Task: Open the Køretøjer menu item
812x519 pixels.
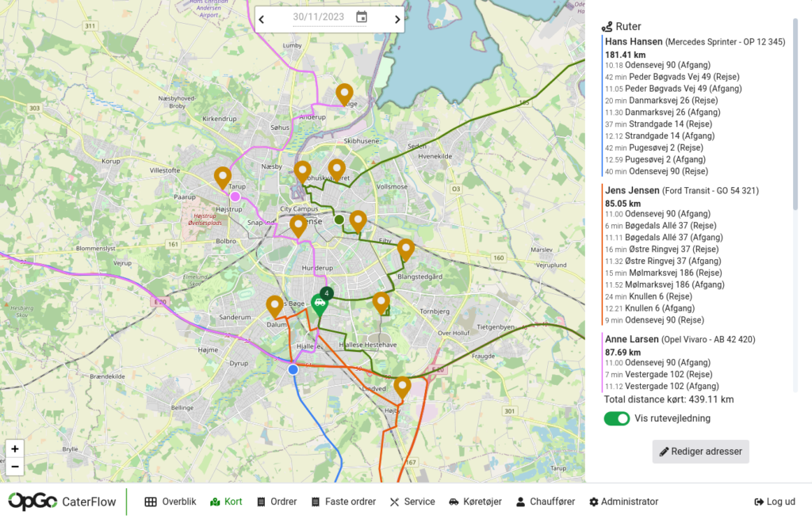Action: pos(477,502)
